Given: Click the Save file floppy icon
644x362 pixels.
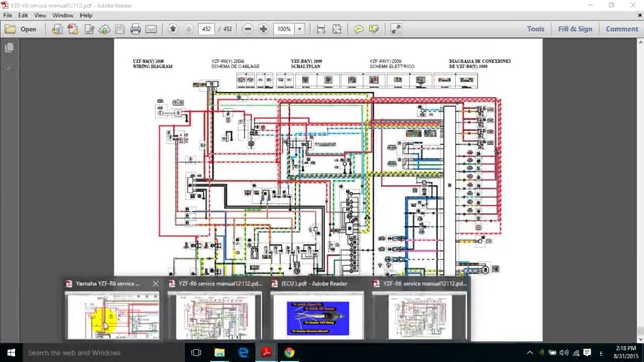Looking at the screenshot, I should click(120, 29).
